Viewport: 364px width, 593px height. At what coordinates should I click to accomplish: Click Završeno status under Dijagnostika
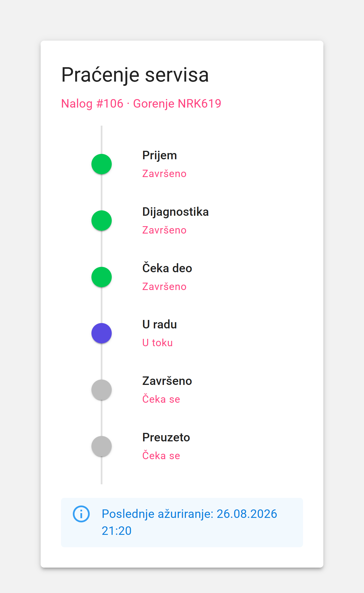coord(164,230)
